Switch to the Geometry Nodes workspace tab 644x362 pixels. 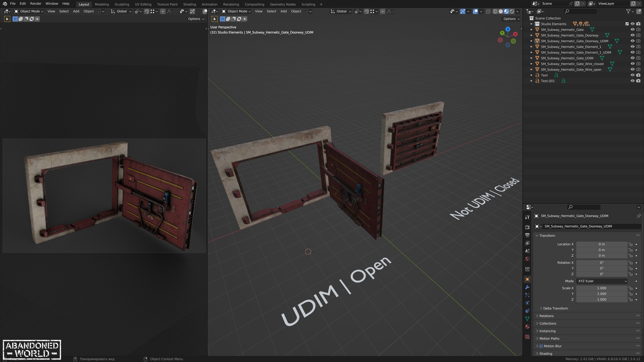283,4
